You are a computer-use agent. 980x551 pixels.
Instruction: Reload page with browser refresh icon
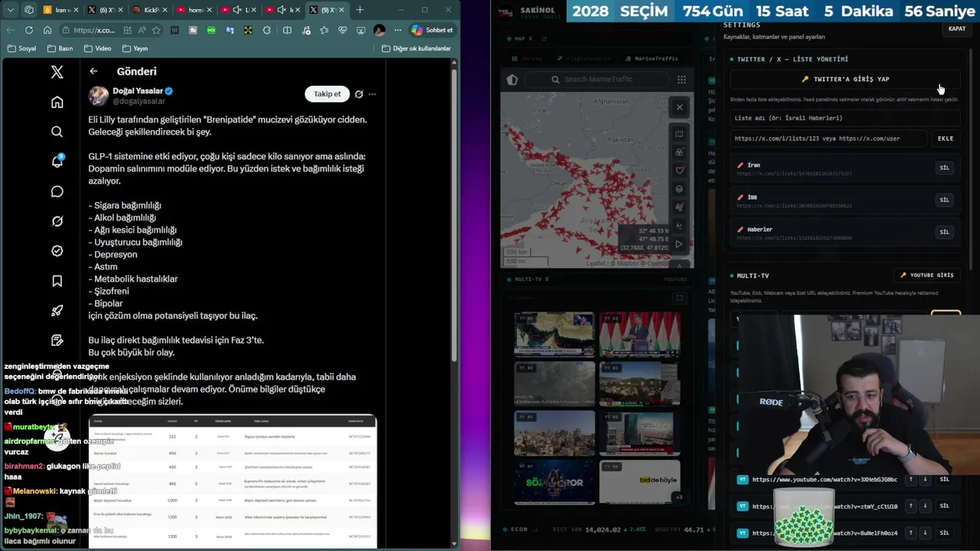click(28, 30)
